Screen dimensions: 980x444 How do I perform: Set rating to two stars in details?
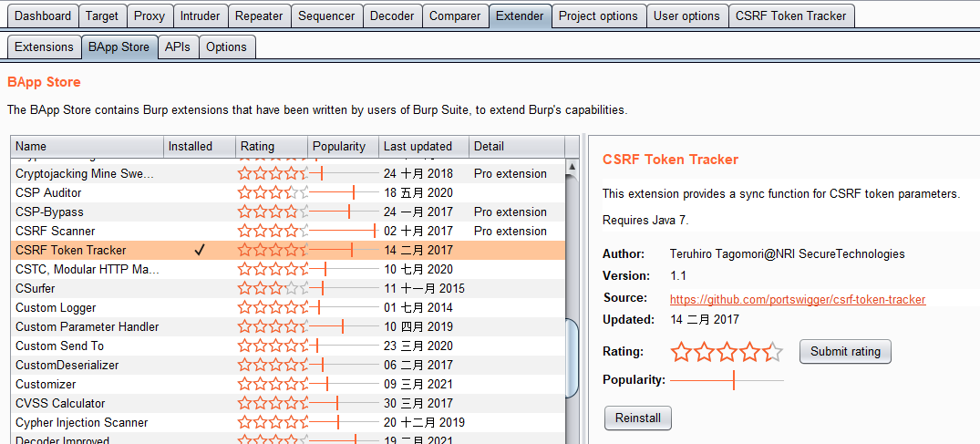(705, 352)
